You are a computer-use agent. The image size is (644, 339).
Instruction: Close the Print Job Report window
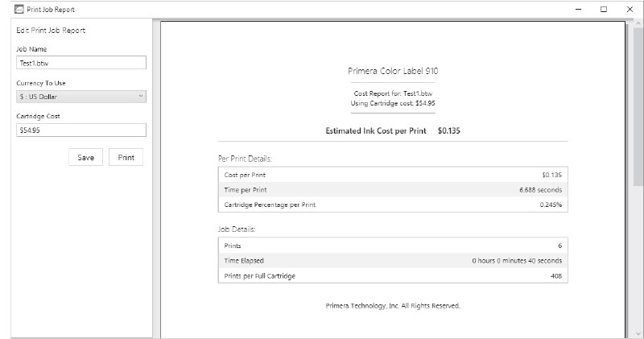(630, 9)
